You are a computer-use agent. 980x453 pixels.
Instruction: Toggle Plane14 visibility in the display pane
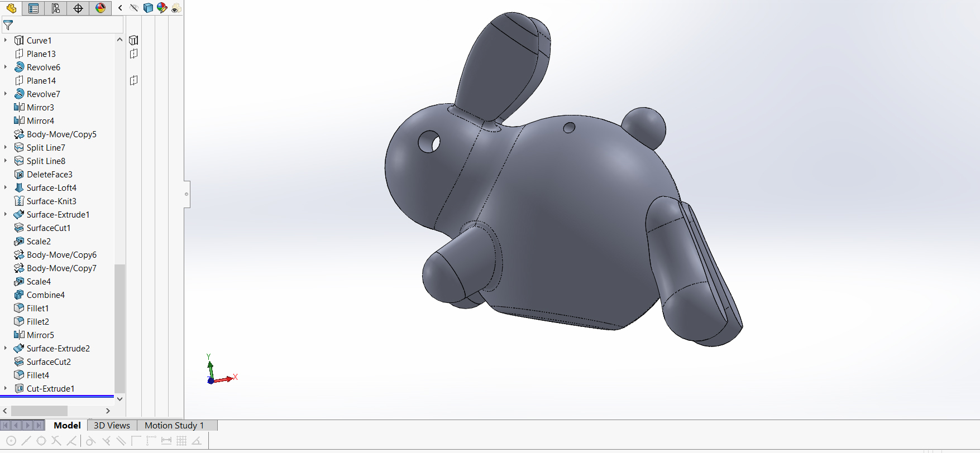coord(133,80)
